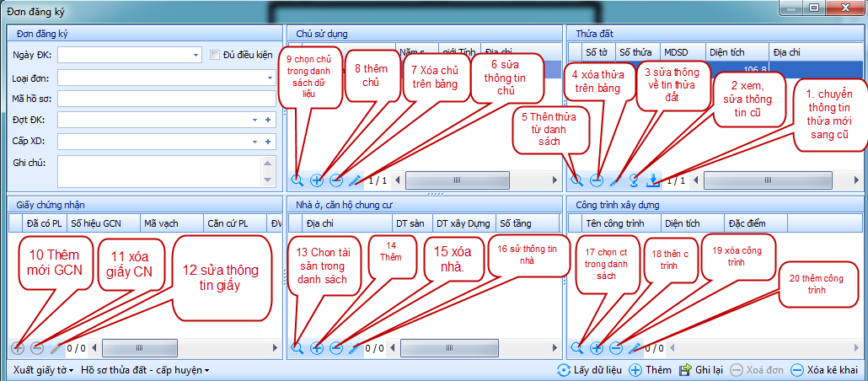Image resolution: width=868 pixels, height=381 pixels.
Task: Click add (plus) icon in Chủ sử dụng panel
Action: [x=317, y=180]
